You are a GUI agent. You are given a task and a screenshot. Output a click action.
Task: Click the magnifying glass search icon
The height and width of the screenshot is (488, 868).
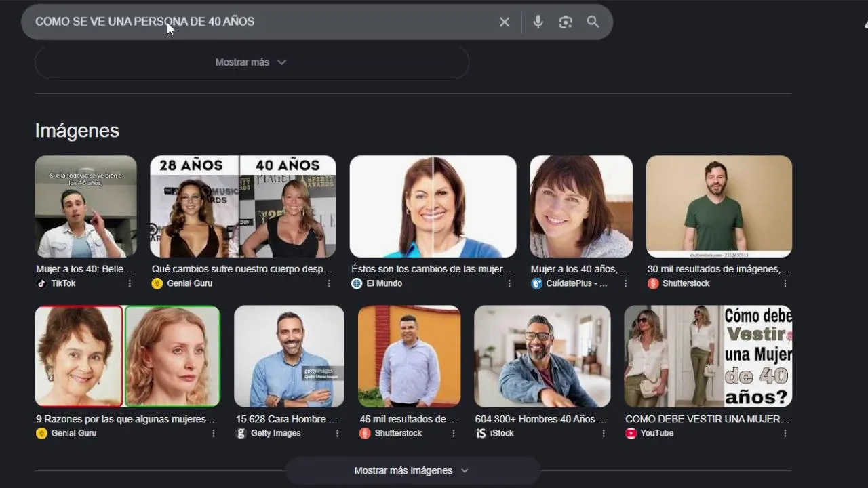click(593, 22)
